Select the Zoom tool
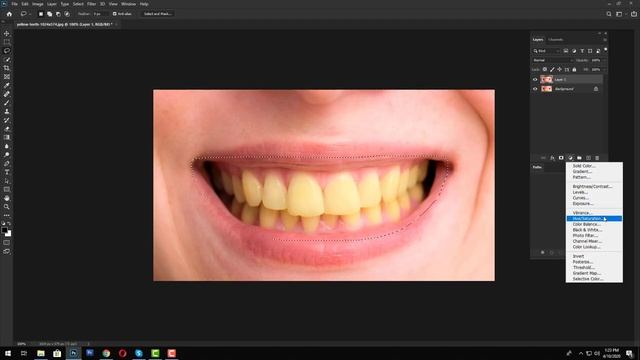 point(7,207)
